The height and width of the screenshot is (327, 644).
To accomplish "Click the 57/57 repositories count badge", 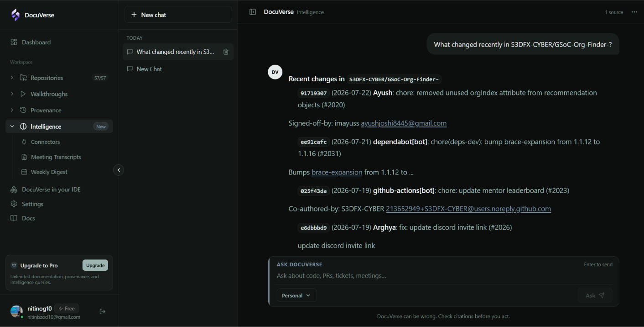I will [100, 78].
